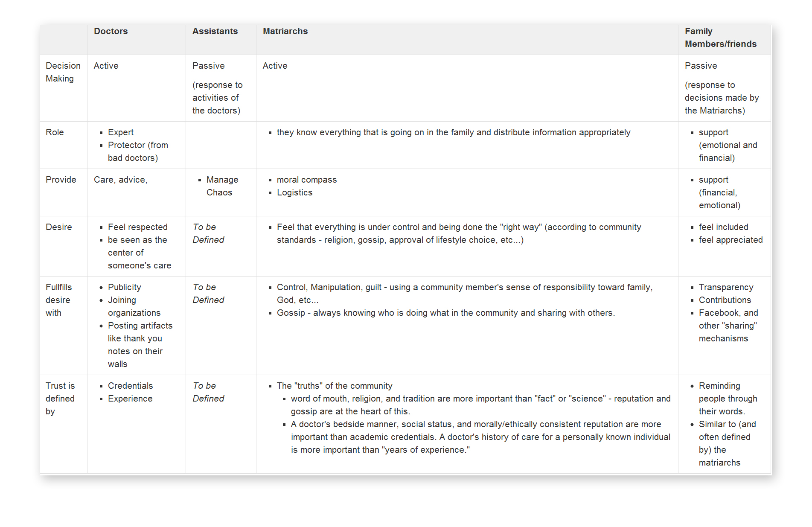Select the Decision Making row label
This screenshot has width=812, height=527.
[x=63, y=72]
